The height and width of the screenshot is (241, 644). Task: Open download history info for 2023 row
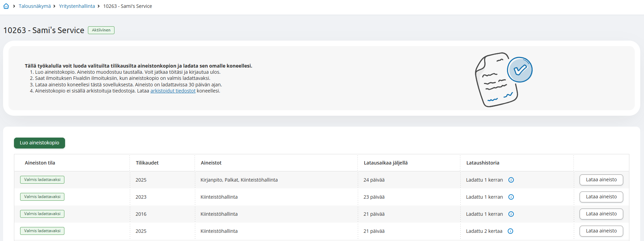pos(511,197)
